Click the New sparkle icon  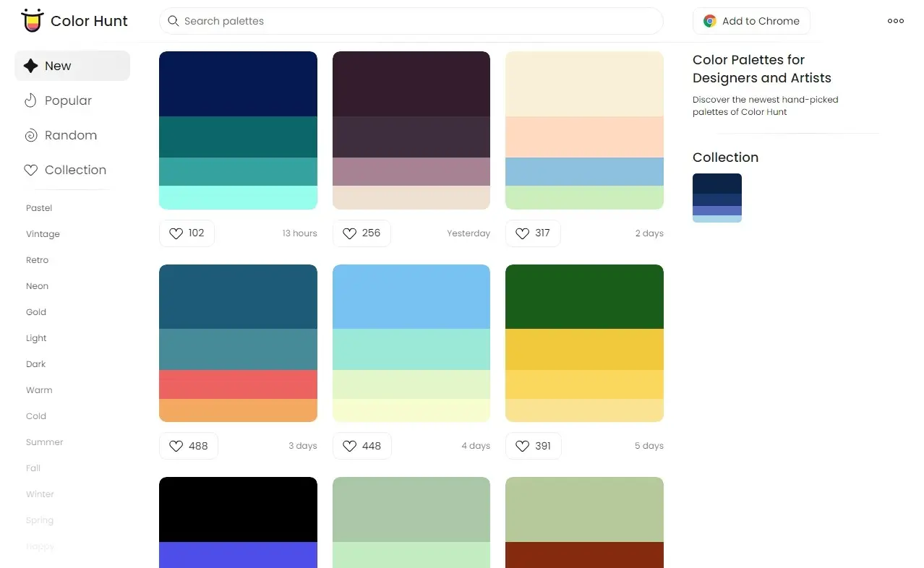pos(30,66)
